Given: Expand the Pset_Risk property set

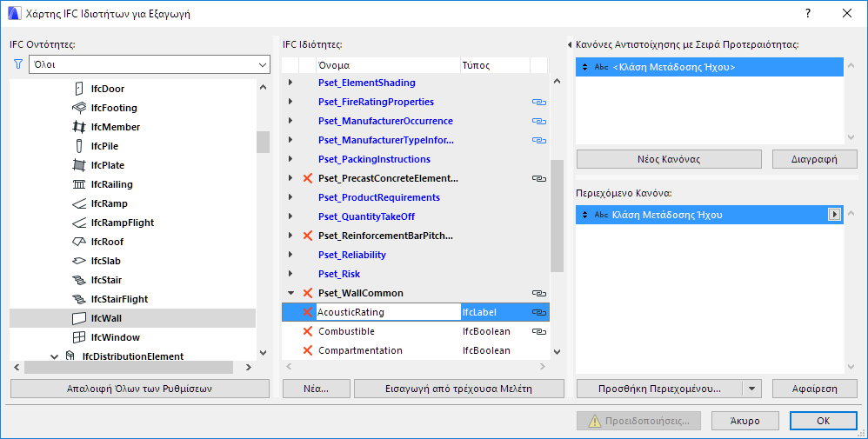Looking at the screenshot, I should [290, 275].
